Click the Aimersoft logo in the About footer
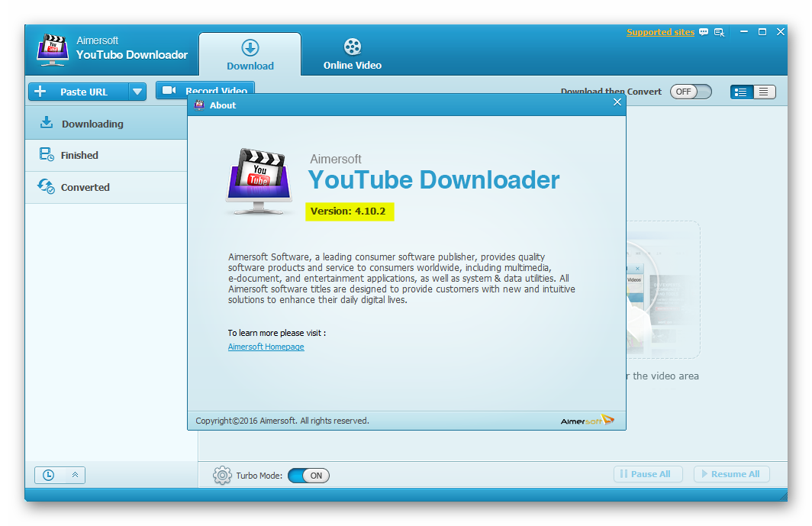 point(588,421)
